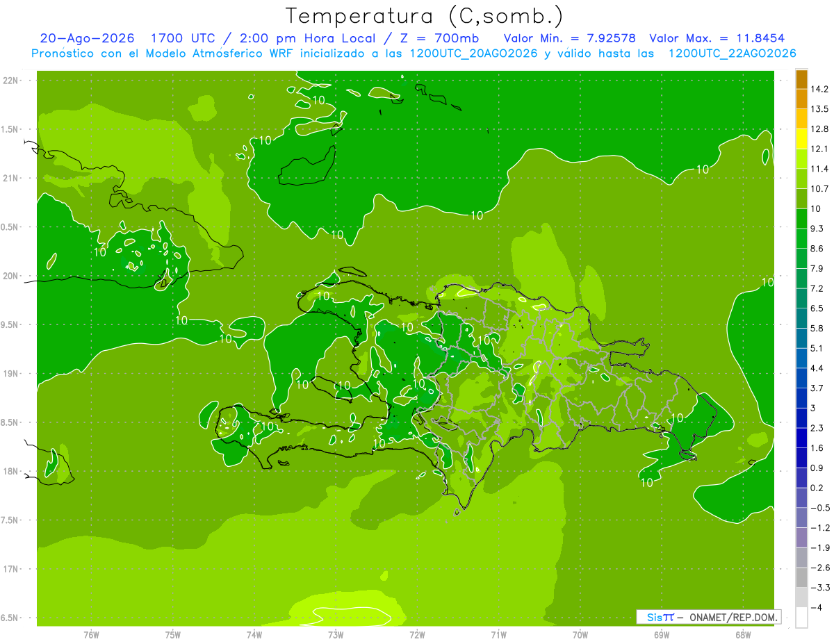Click the "20N" latitude axis label
The width and height of the screenshot is (834, 644).
(11, 276)
